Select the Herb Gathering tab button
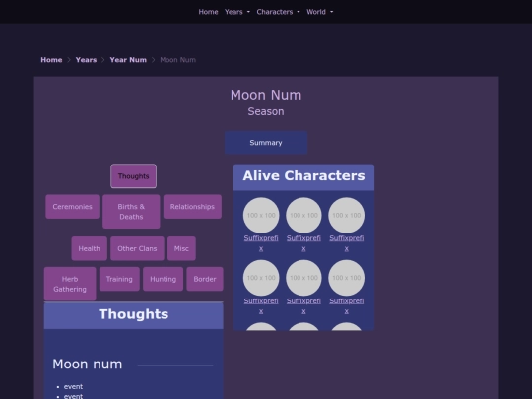This screenshot has height=399, width=532. pos(70,284)
